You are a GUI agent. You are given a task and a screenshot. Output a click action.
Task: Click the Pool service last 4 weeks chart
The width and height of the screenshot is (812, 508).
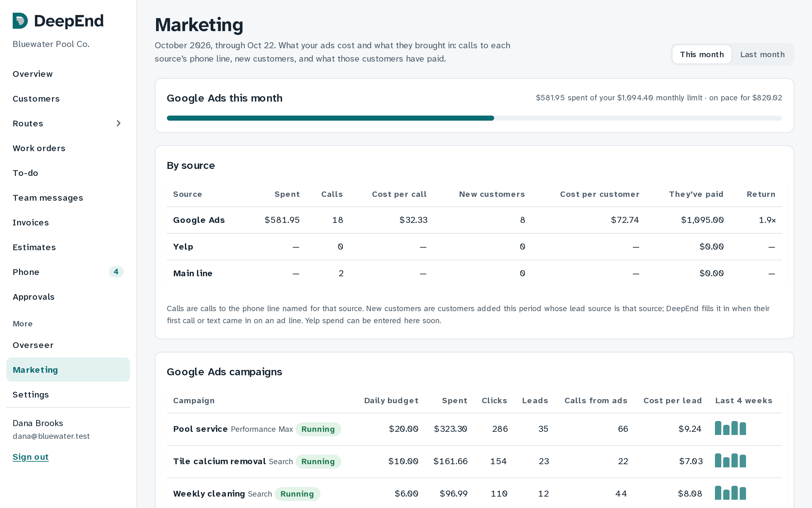730,428
